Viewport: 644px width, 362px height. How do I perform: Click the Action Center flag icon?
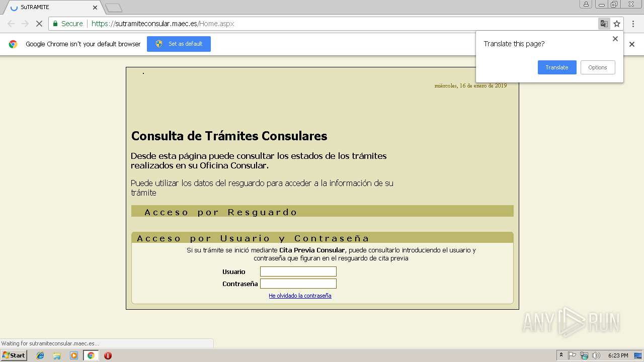pyautogui.click(x=572, y=355)
